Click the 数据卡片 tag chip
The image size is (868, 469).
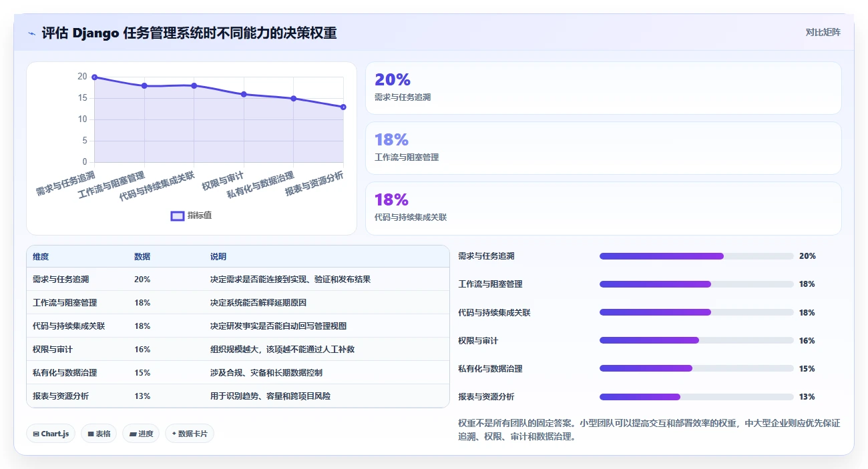pyautogui.click(x=190, y=434)
